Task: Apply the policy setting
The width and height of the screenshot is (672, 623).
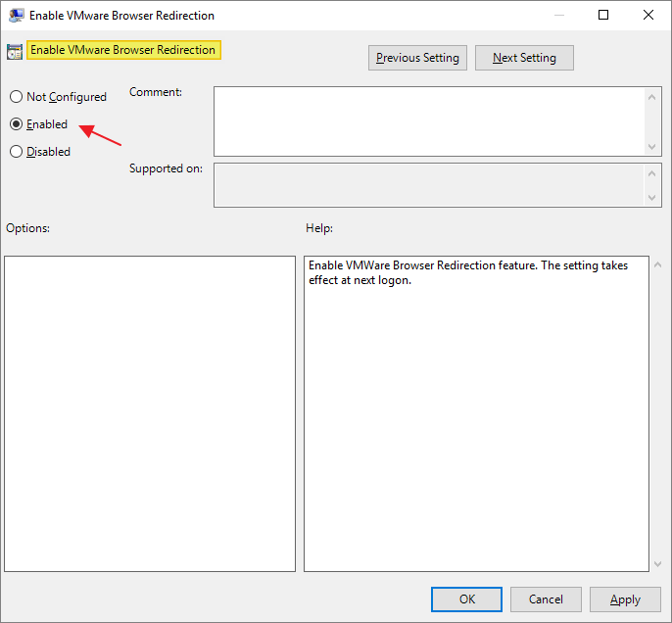Action: (x=625, y=599)
